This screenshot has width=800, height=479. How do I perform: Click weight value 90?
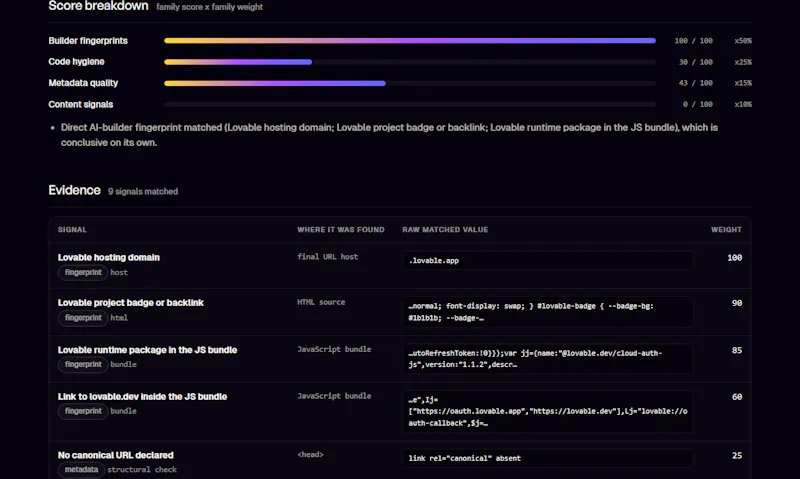(x=737, y=303)
